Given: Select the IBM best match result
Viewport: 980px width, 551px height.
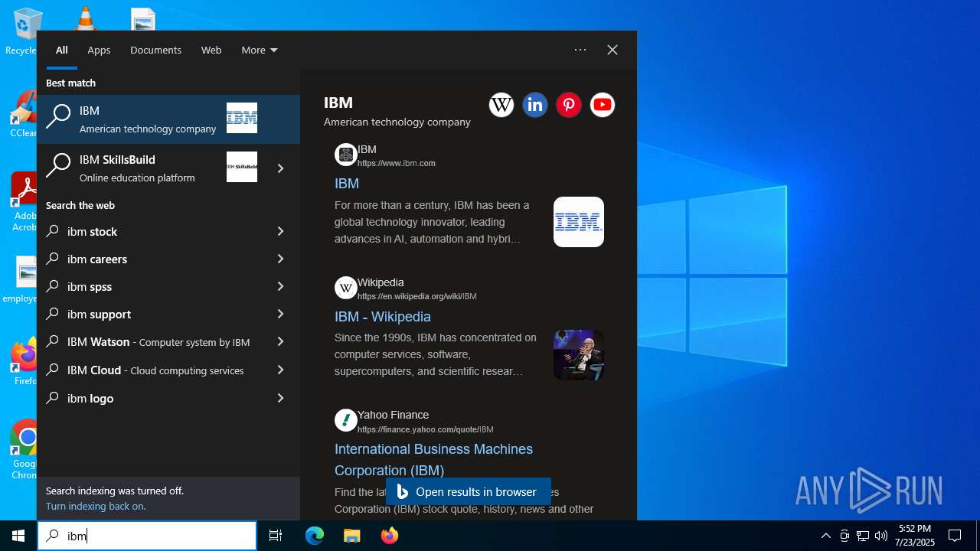Looking at the screenshot, I should (168, 119).
